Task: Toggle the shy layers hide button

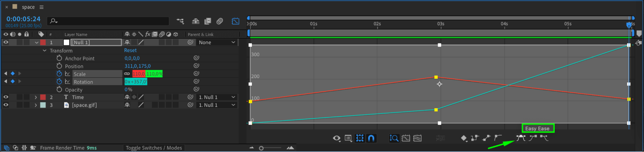Action: tap(196, 21)
